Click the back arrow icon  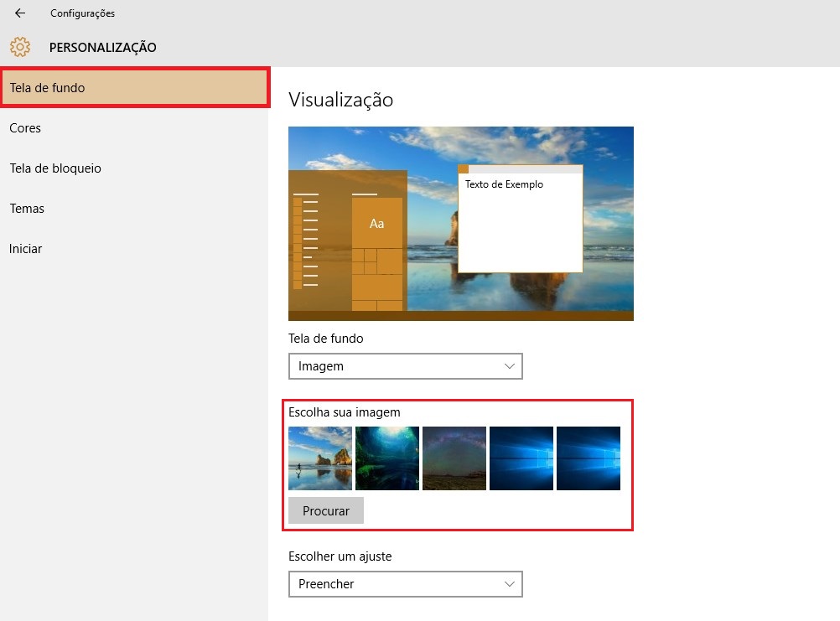[x=20, y=13]
